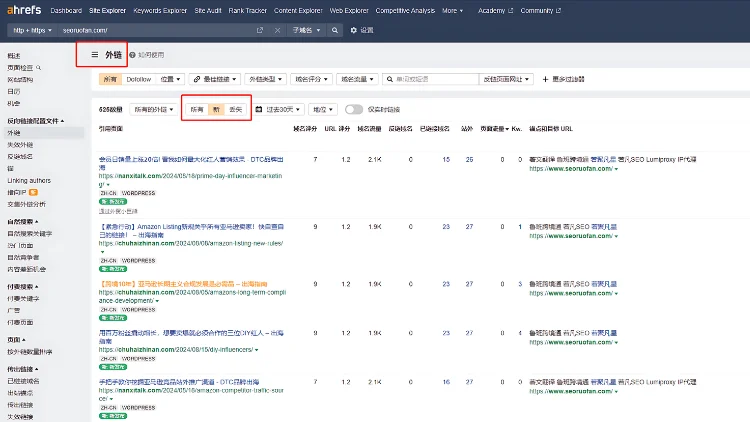Open the 反链页面网址 dropdown
This screenshot has width=750, height=422.
click(x=506, y=79)
